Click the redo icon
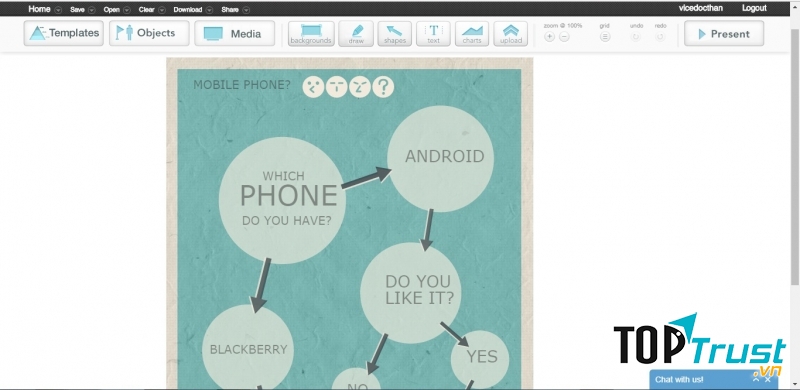The width and height of the screenshot is (800, 390). (x=660, y=37)
